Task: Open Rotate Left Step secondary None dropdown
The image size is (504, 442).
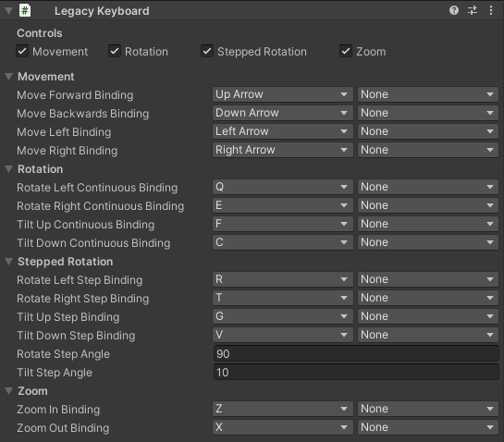Action: 428,279
